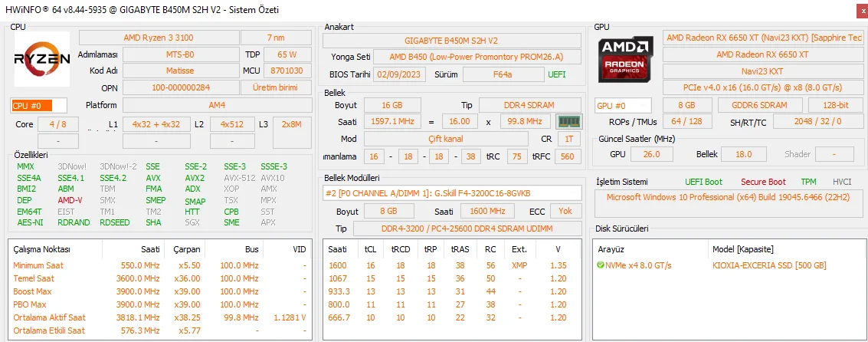
Task: Select the KIOXIA-EXCERIA SSD [500 GB] entry
Action: pos(769,265)
